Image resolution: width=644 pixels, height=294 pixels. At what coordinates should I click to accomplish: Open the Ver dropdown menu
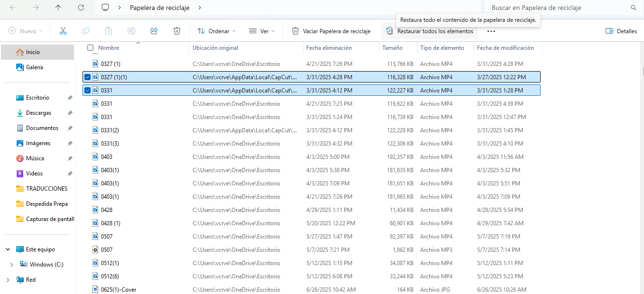click(x=262, y=31)
